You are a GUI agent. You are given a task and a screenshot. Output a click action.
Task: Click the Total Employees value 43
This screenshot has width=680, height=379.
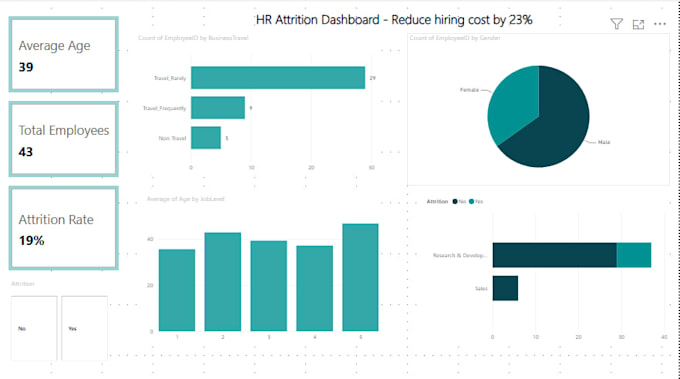(x=26, y=152)
